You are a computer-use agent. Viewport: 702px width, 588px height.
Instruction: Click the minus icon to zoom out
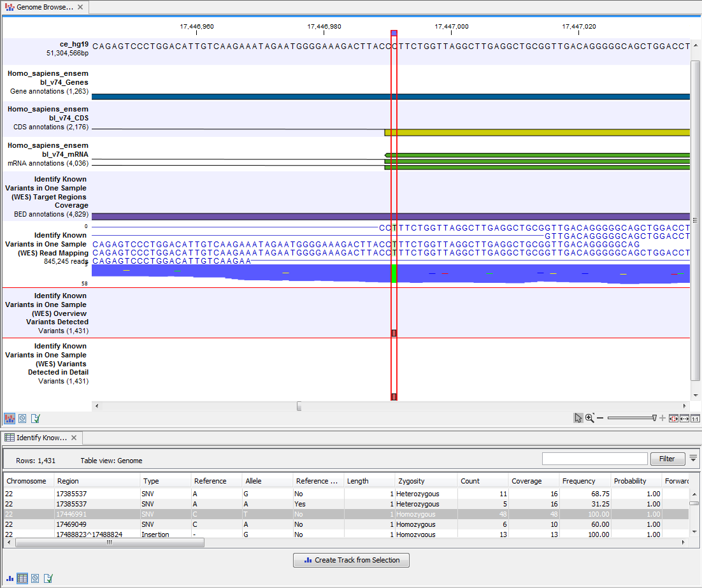tap(599, 418)
